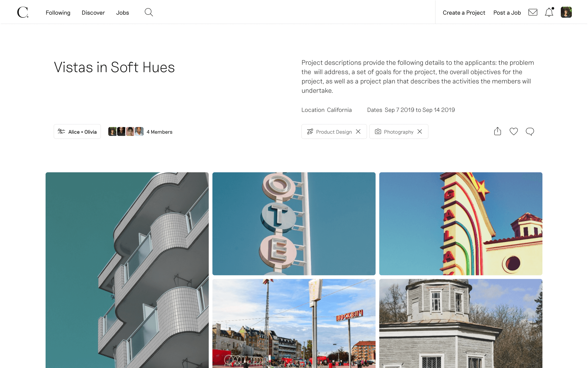The height and width of the screenshot is (368, 588).
Task: Open the search magnifier icon
Action: [x=149, y=12]
